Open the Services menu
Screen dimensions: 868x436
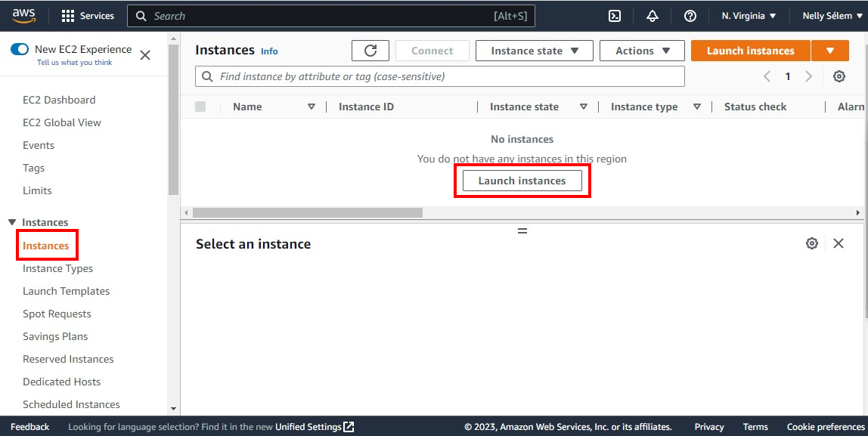click(88, 15)
